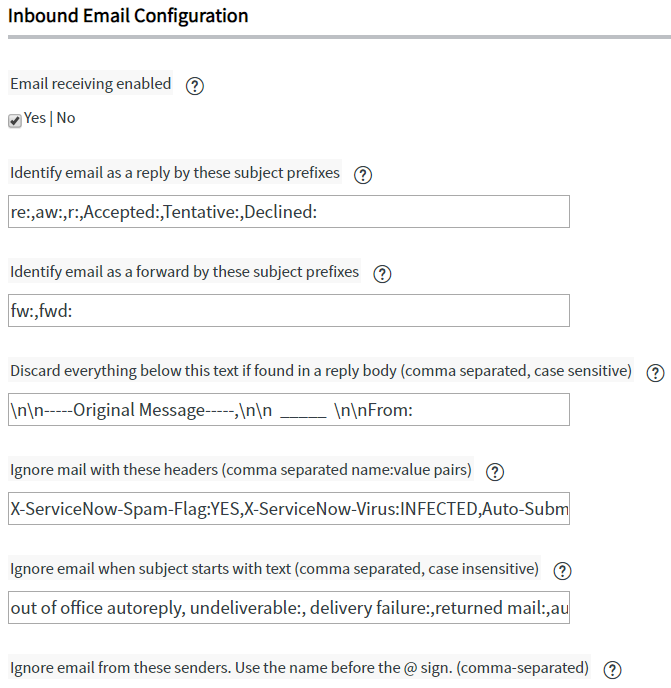The height and width of the screenshot is (688, 671).
Task: Click the 'Identify email as a reply' label
Action: (175, 173)
